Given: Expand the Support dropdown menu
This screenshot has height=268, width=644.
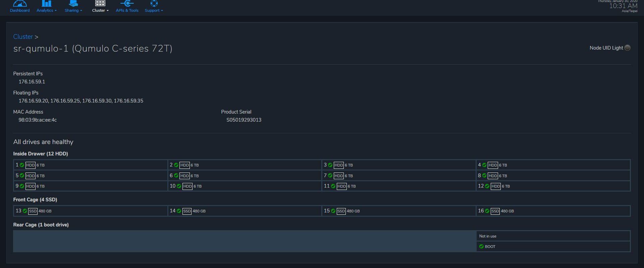Looking at the screenshot, I should [x=154, y=10].
